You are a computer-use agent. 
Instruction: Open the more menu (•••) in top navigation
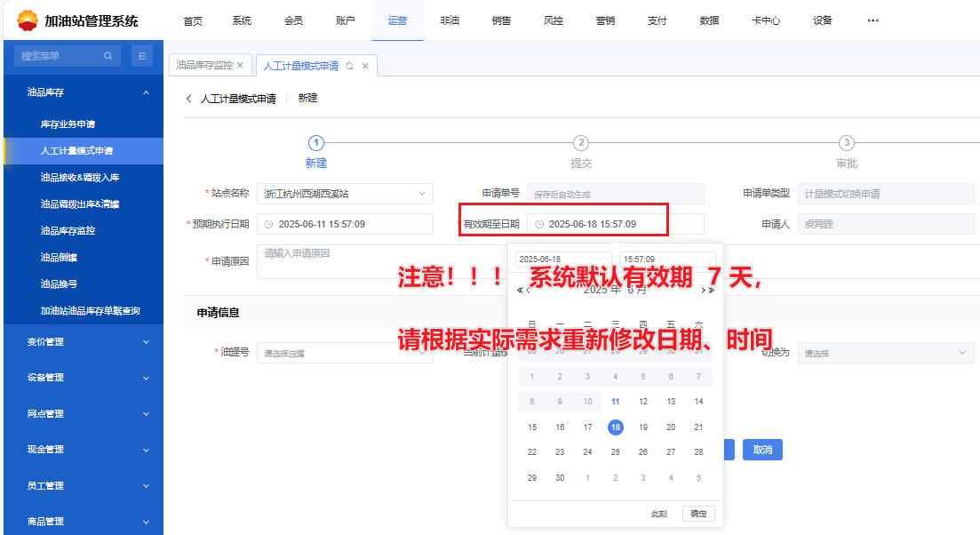pyautogui.click(x=872, y=20)
